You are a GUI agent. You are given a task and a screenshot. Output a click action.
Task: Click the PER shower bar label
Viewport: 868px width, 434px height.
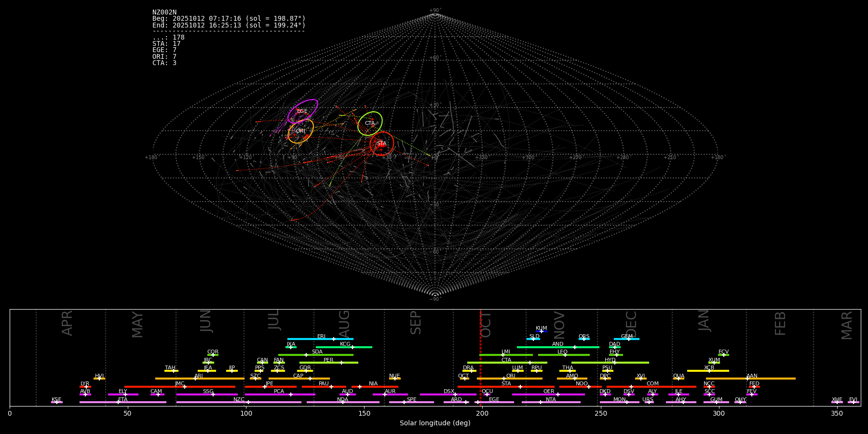[328, 360]
